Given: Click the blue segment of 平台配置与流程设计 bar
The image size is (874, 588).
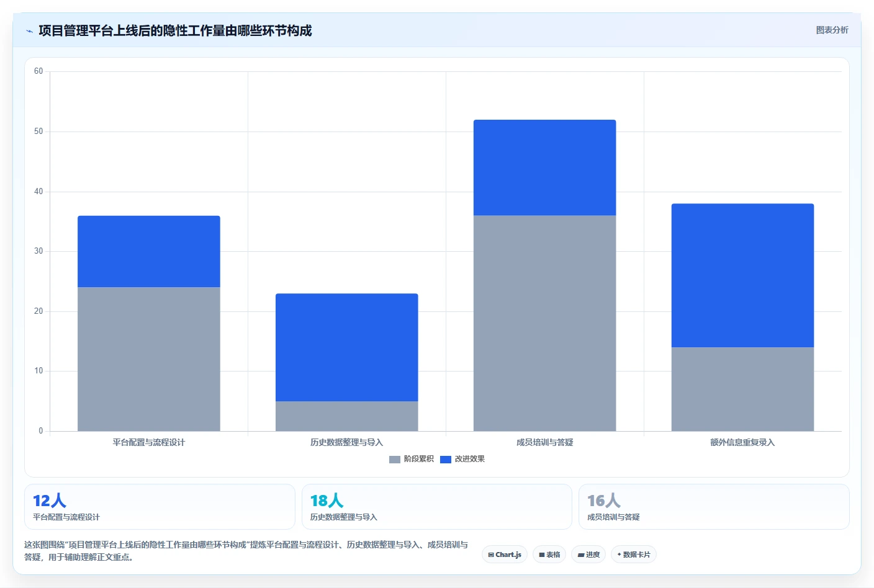Looking at the screenshot, I should (x=149, y=251).
